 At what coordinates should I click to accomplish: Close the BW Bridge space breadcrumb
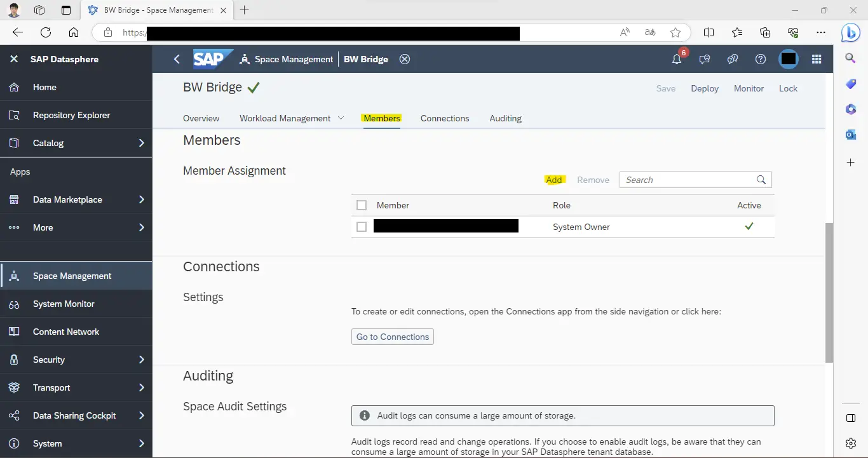pos(405,59)
